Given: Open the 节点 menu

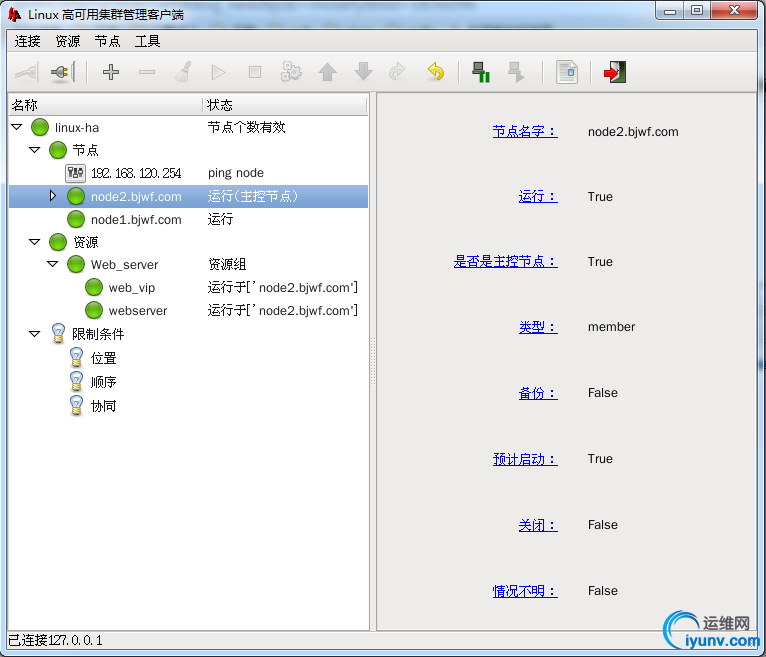Looking at the screenshot, I should (x=107, y=42).
